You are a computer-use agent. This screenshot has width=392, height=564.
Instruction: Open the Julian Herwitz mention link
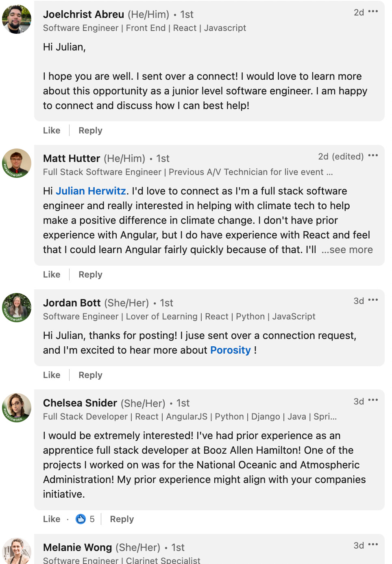pos(91,191)
